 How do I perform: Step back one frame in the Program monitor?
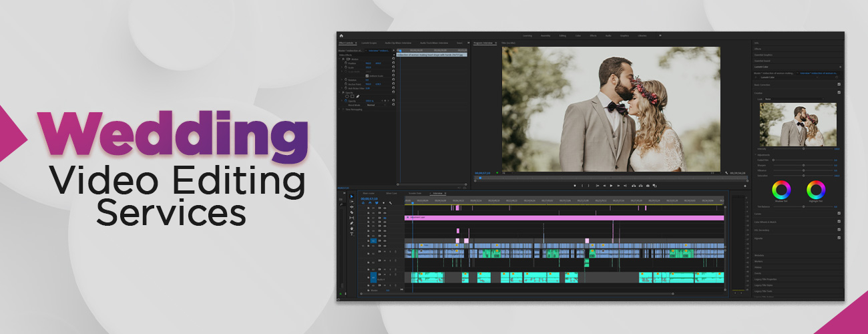(x=604, y=186)
